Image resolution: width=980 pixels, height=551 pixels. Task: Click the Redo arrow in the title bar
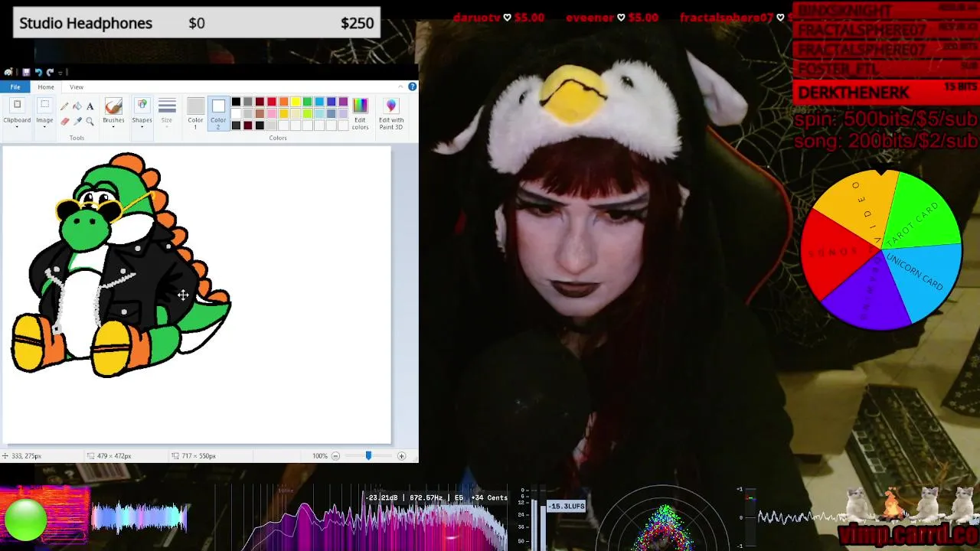50,72
